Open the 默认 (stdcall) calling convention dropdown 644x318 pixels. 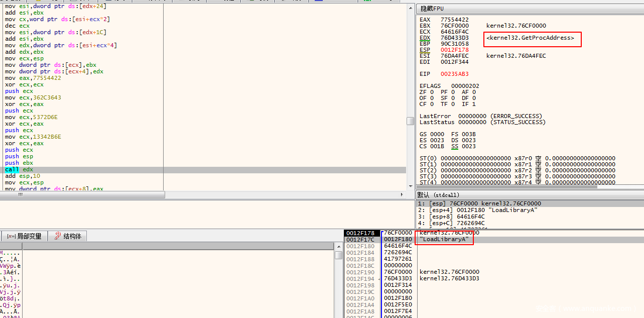[x=438, y=195]
